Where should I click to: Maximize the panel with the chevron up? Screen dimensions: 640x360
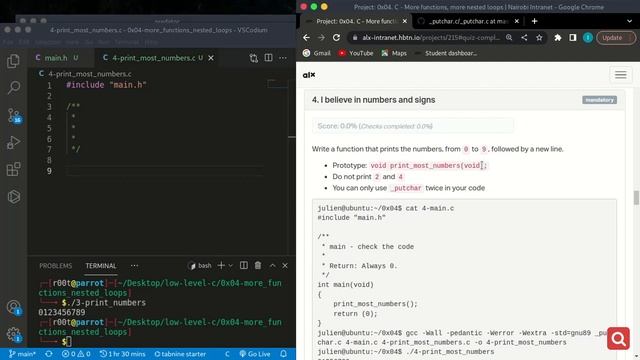[x=273, y=266]
